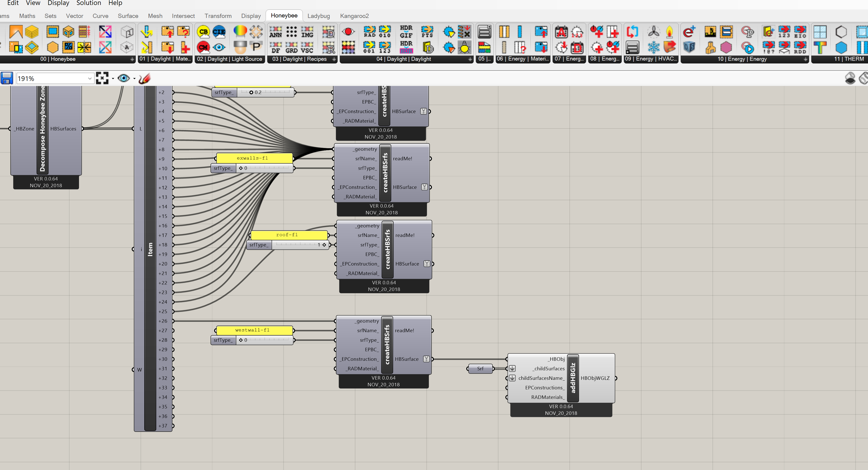Image resolution: width=868 pixels, height=470 pixels.
Task: Toggle the arrow icon on _childSurfaces input
Action: click(512, 369)
